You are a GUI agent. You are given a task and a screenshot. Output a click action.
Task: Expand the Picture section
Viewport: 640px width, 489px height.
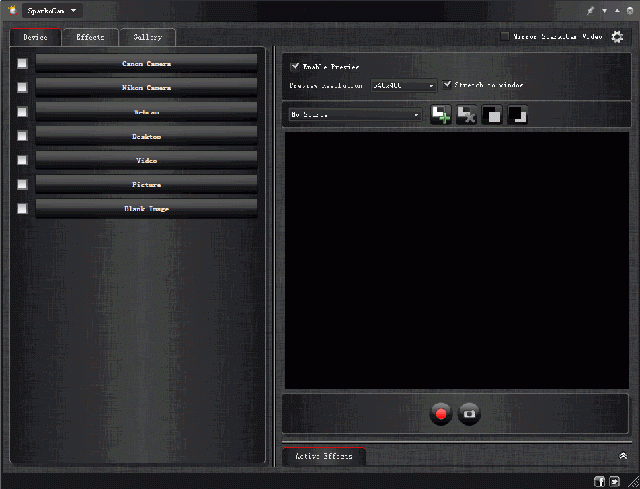click(x=147, y=184)
